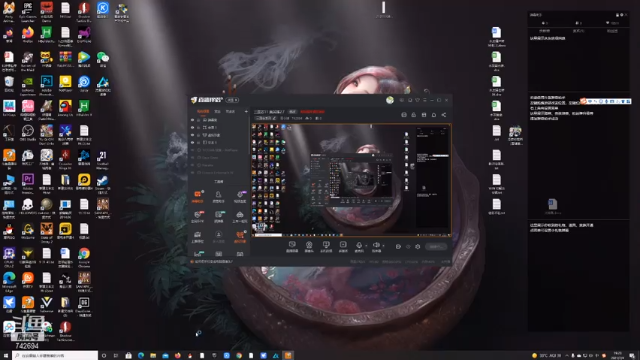Image resolution: width=640 pixels, height=360 pixels.
Task: Select the active orange scene tab in streaming app
Action: coord(203,111)
